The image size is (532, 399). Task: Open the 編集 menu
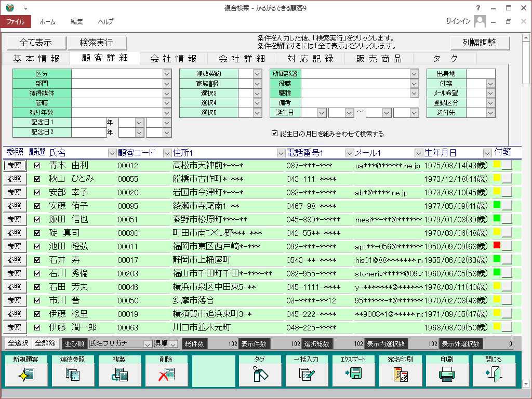77,22
